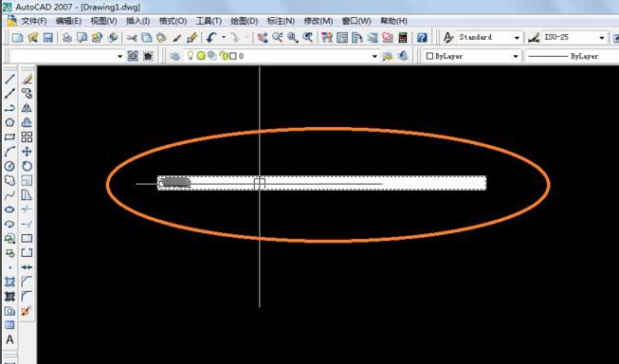Select the Insert Block tool
Screen dimensions: 619x364
pyautogui.click(x=9, y=239)
